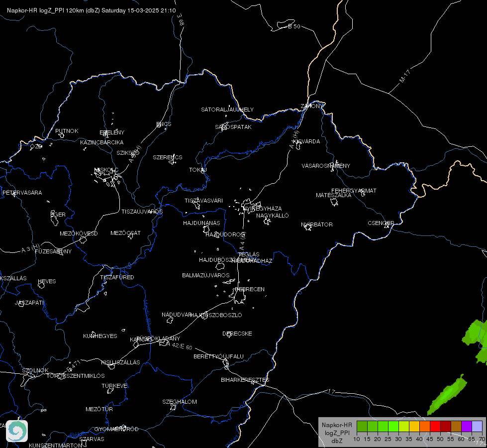Image resolution: width=487 pixels, height=448 pixels.
Task: Click the KISVÁRDA label
Action: click(x=306, y=141)
